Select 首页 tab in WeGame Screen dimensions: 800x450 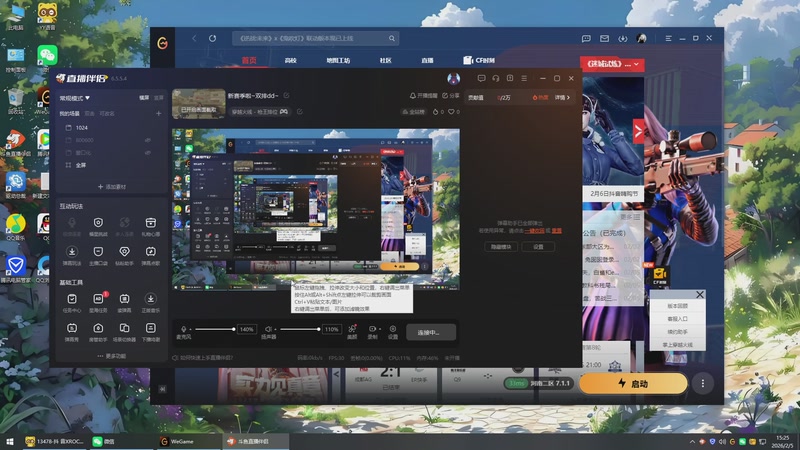pos(249,60)
